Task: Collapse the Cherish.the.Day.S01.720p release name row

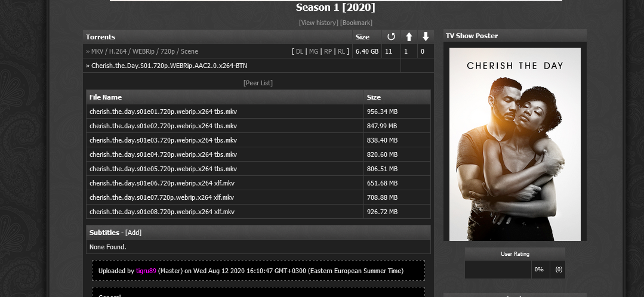Action: click(169, 66)
